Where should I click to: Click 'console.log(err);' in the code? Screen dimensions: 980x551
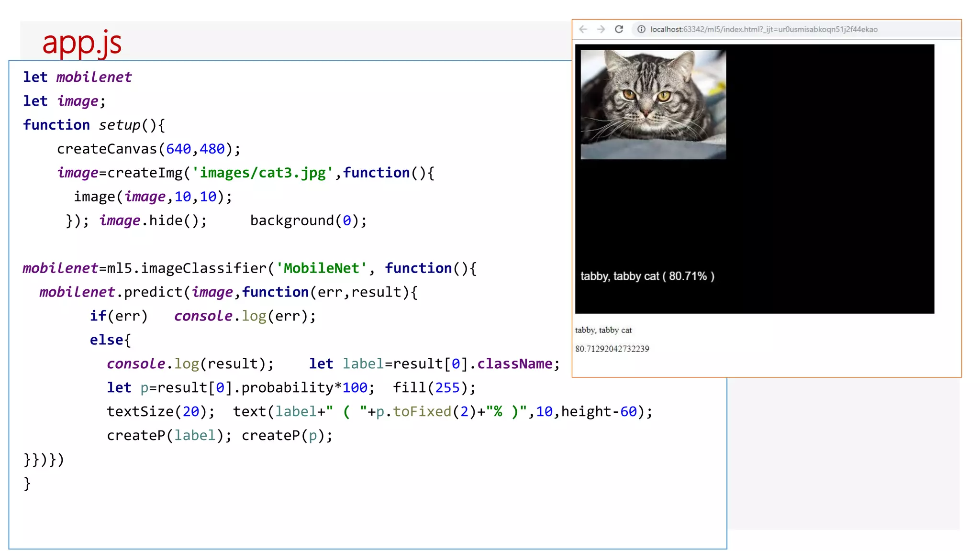point(245,316)
